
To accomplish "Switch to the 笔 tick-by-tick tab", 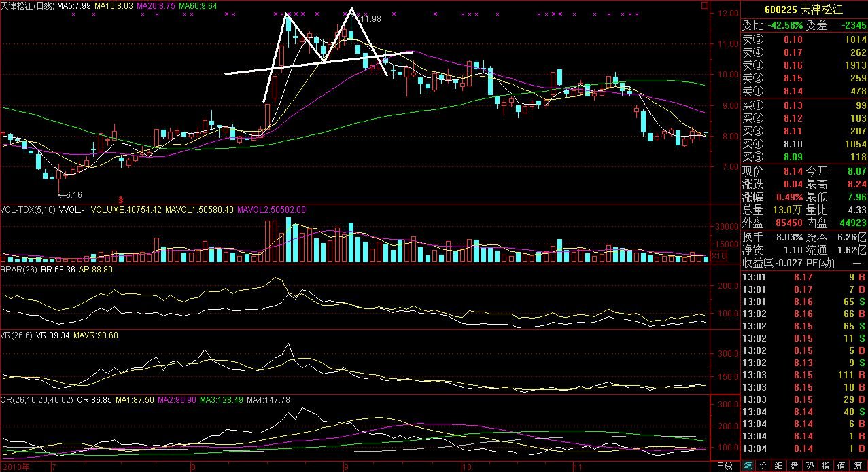I will (748, 466).
